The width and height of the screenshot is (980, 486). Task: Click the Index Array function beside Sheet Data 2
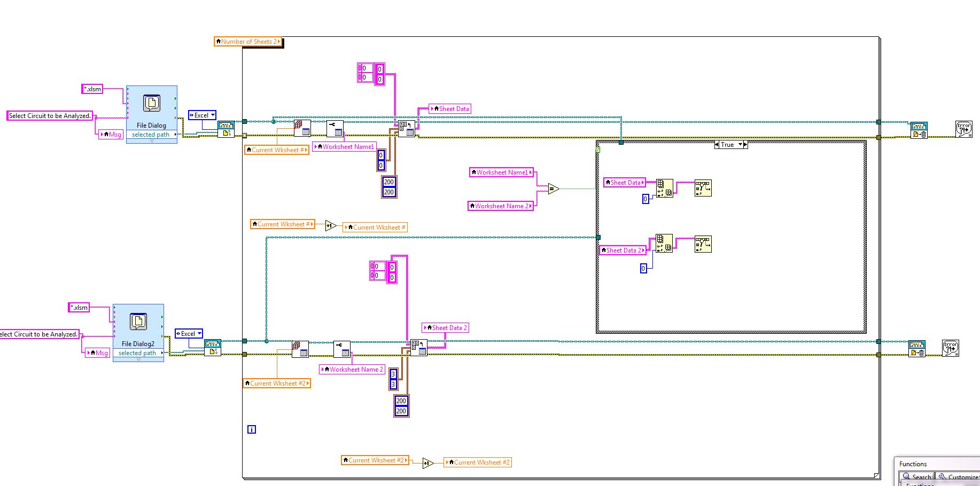coord(664,244)
